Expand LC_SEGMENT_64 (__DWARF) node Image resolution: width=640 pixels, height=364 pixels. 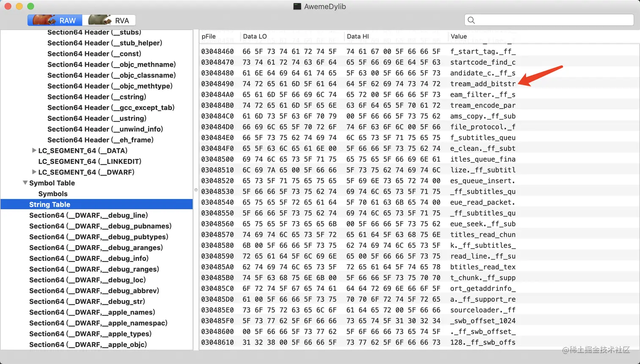pyautogui.click(x=34, y=172)
